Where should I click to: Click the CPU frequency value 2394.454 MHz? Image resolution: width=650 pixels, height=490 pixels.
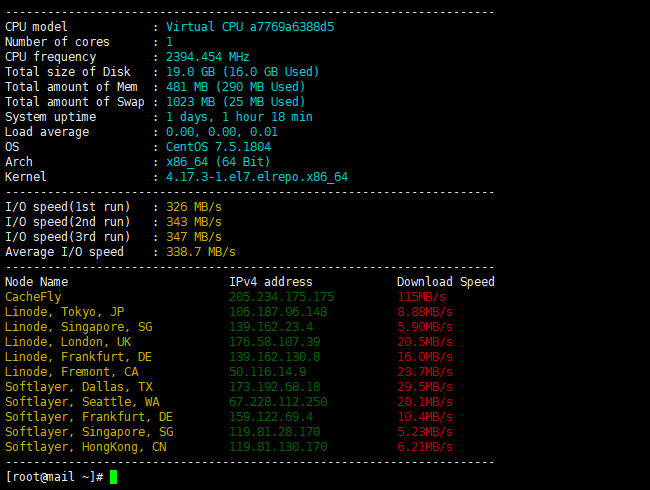[208, 57]
